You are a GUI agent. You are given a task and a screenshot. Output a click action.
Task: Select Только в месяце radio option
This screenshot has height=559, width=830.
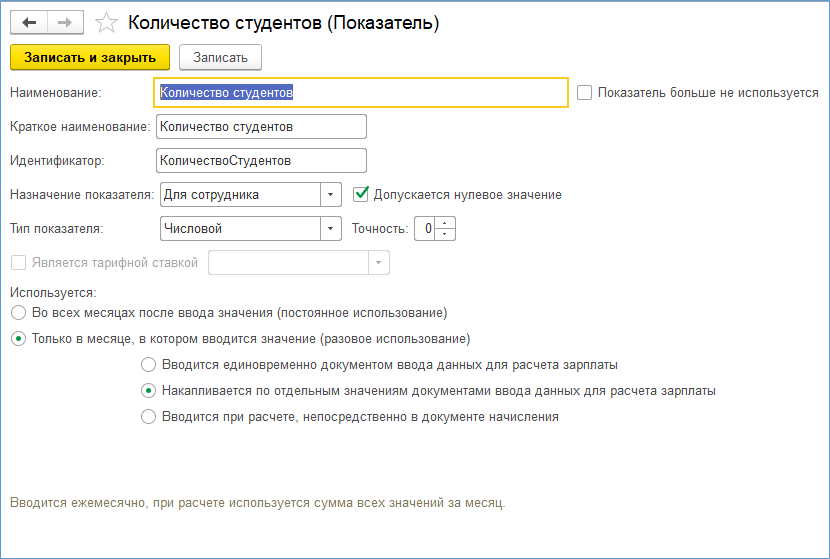point(18,339)
